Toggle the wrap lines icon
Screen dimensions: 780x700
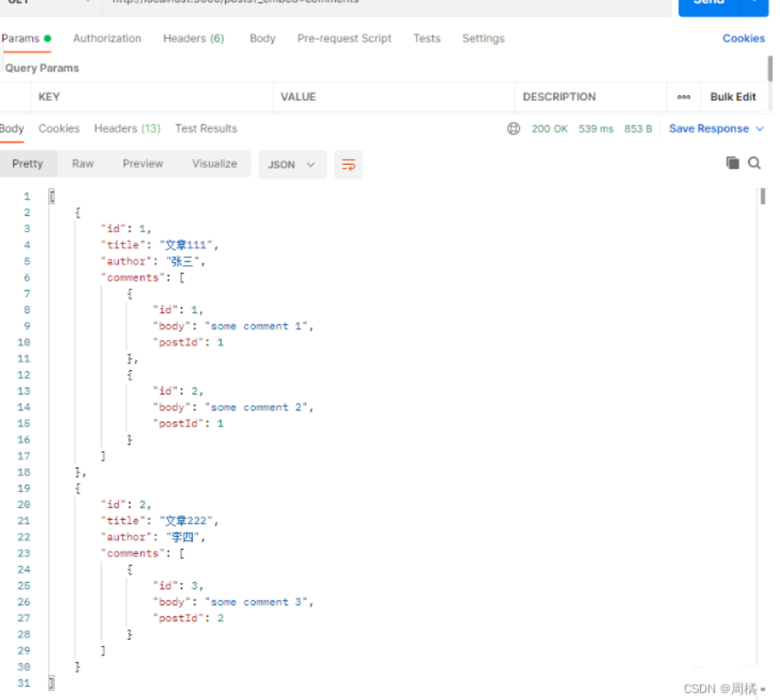pos(348,164)
